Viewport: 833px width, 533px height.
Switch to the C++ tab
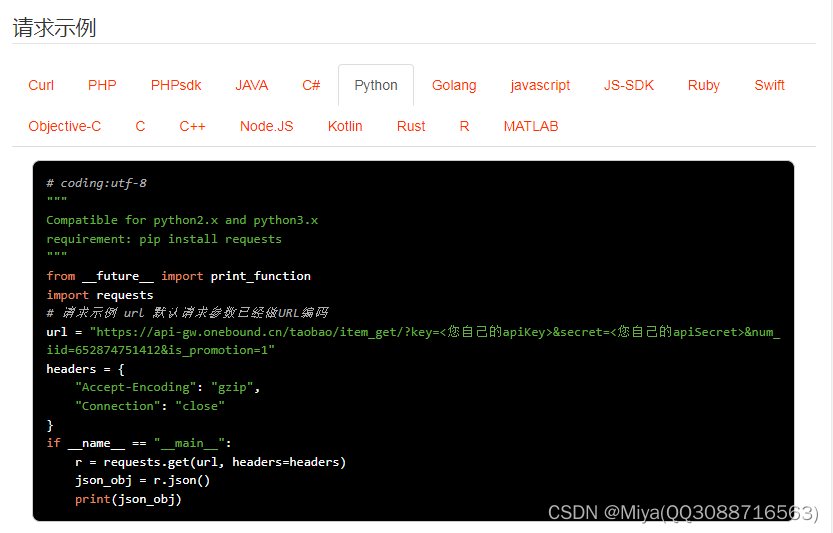(192, 126)
